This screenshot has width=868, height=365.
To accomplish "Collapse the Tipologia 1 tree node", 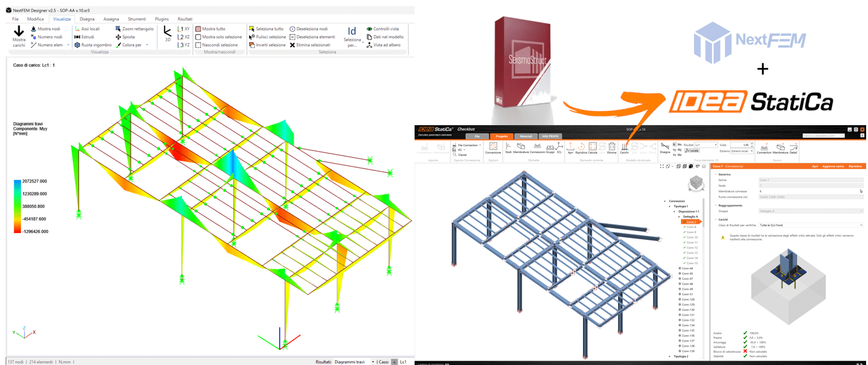I will point(670,207).
